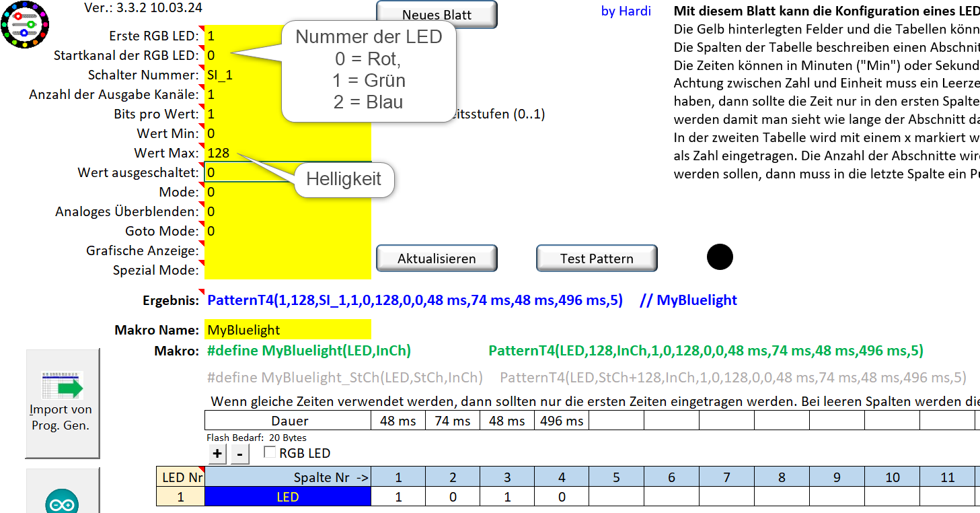Click the MobaLedLib colorful ring logo

[26, 25]
